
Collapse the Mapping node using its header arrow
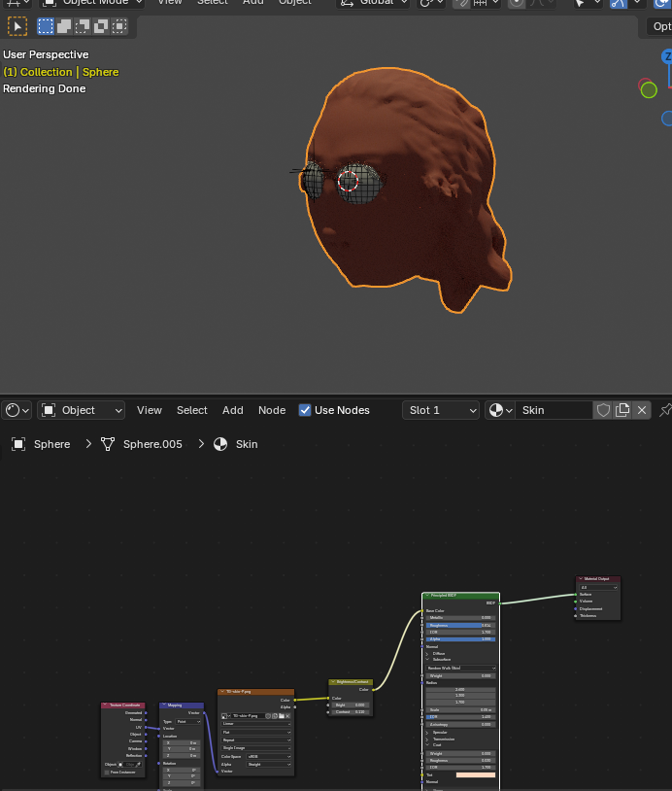(x=164, y=705)
